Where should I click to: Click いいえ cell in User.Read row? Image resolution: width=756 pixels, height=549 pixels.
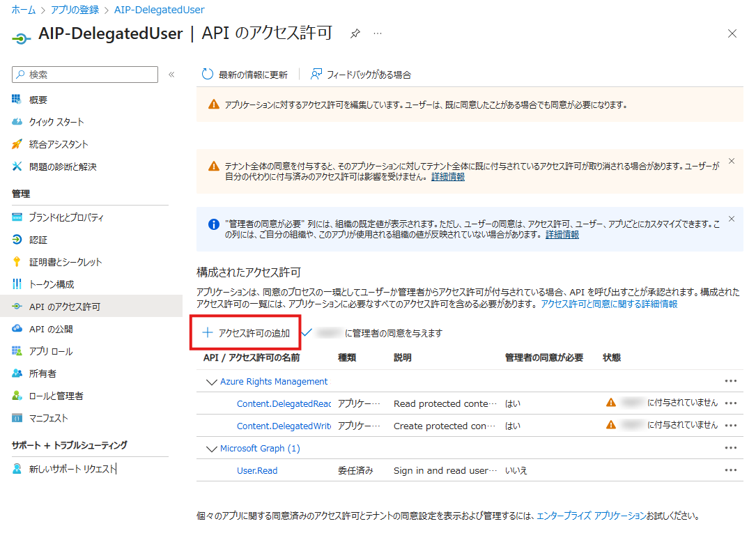click(516, 470)
